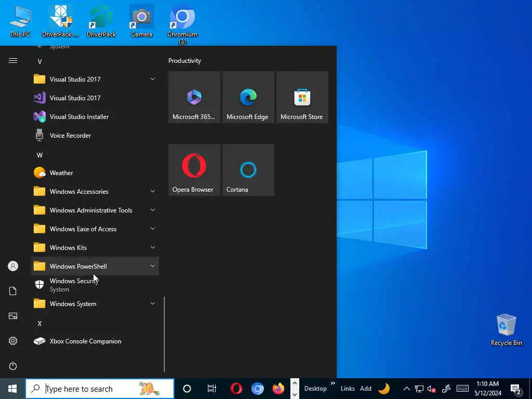Click in the taskbar search box
Viewport: 532px width, 399px height.
100,389
